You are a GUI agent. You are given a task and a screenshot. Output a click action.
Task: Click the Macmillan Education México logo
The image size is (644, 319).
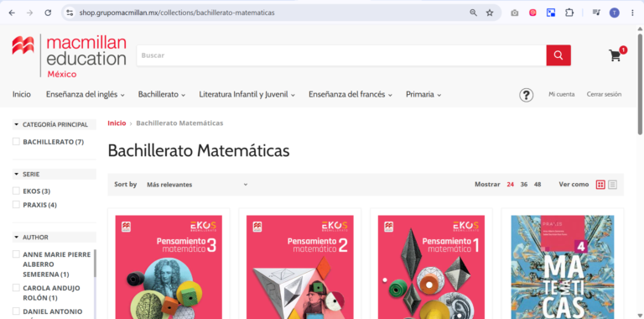coord(69,55)
